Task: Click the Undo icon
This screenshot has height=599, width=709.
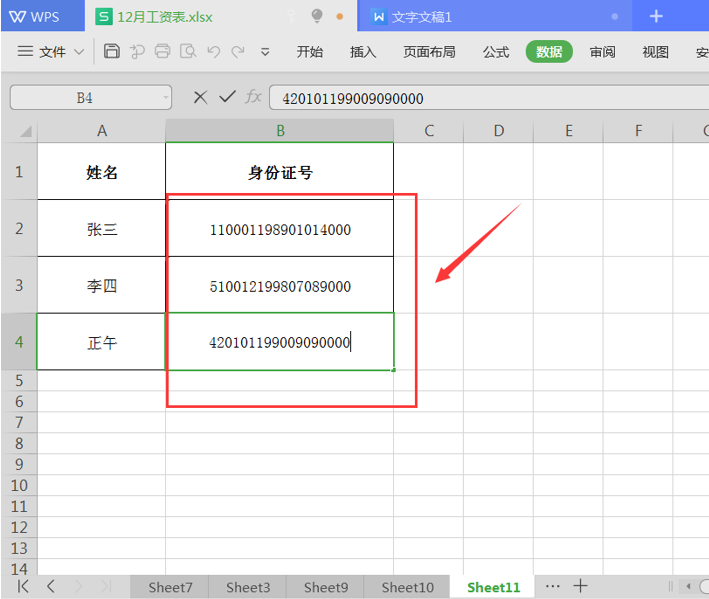Action: coord(213,52)
